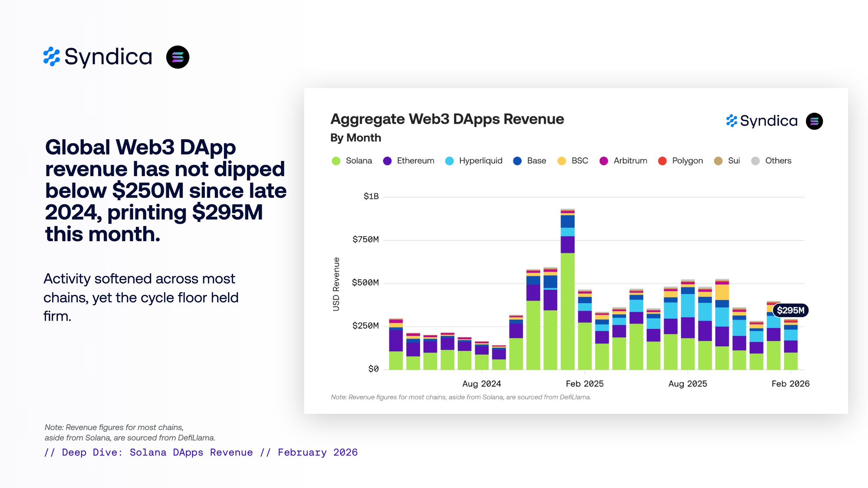Click the $295M value badge
The image size is (868, 488).
point(790,311)
